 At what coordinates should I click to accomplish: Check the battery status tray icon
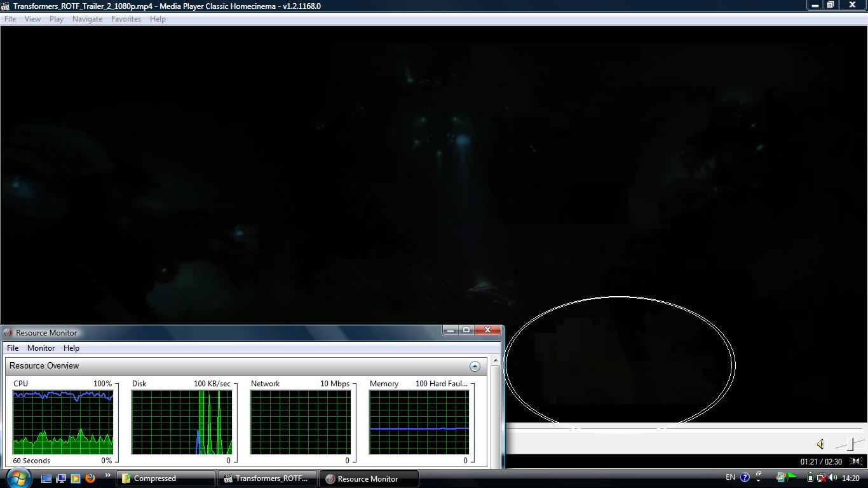pos(810,478)
